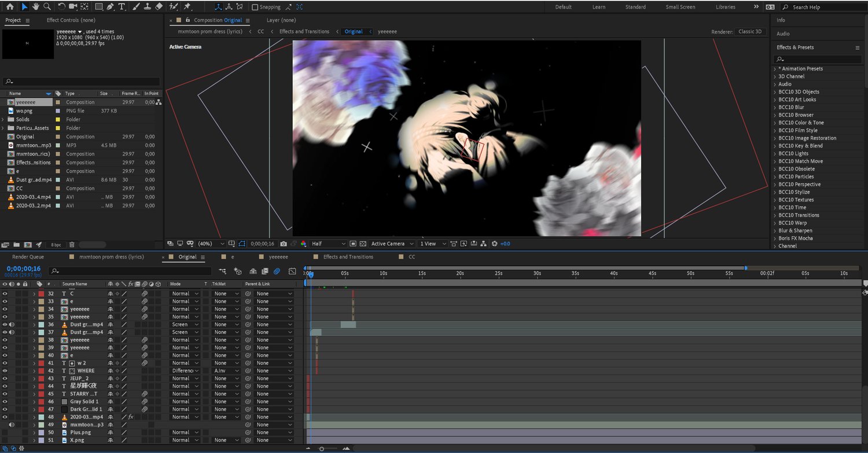Expand layer 48 properties twirl arrow
This screenshot has height=453, width=868.
(34, 417)
